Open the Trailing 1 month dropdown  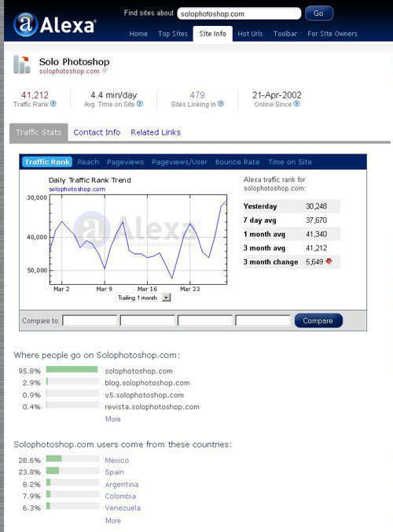tap(143, 297)
